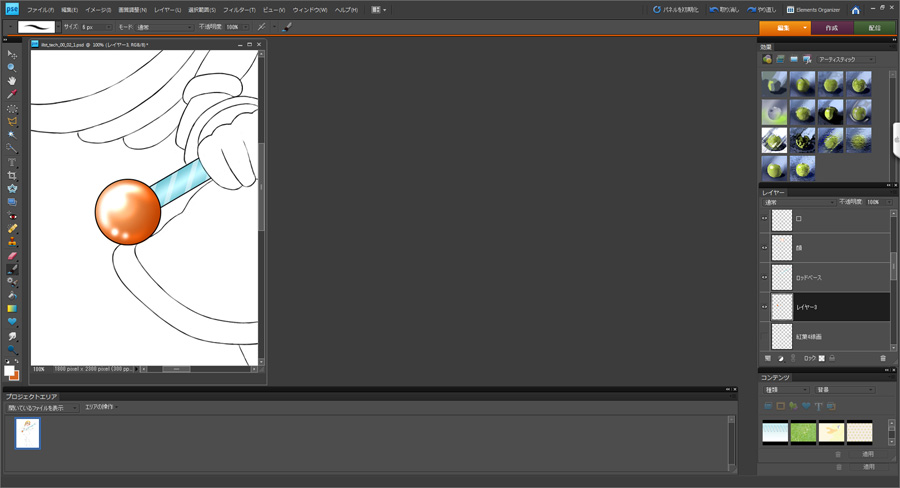900x488 pixels.
Task: Switch to the 作成 tab
Action: (831, 28)
